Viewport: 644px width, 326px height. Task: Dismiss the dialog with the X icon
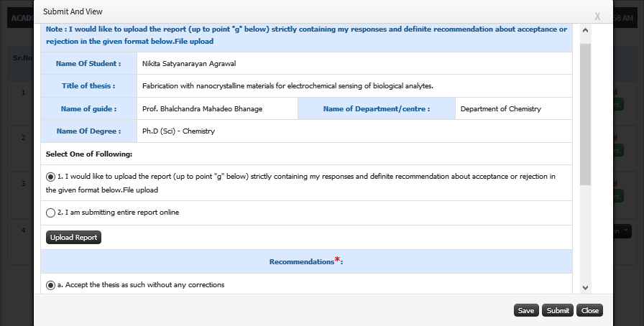coord(597,17)
